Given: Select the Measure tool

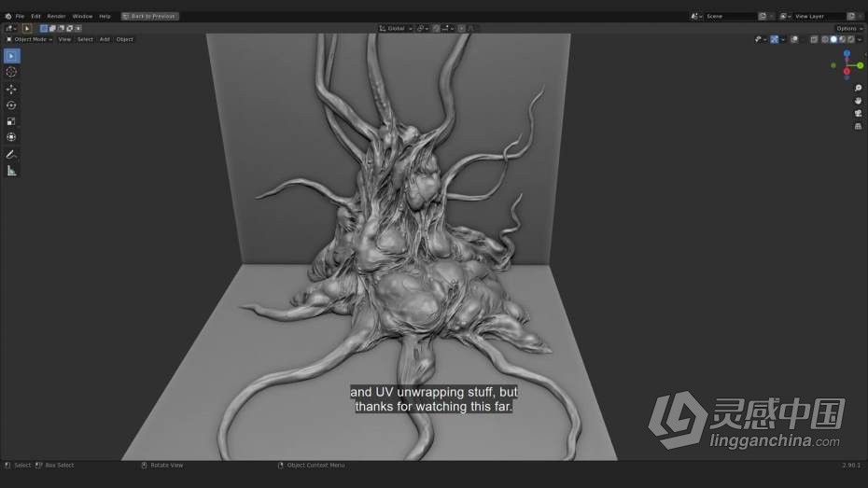Looking at the screenshot, I should [x=11, y=171].
